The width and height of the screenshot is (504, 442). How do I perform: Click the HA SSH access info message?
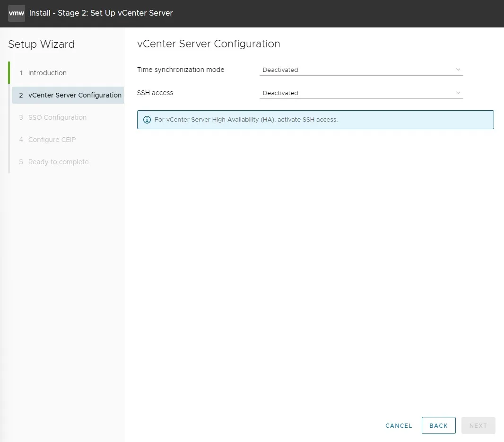[315, 120]
